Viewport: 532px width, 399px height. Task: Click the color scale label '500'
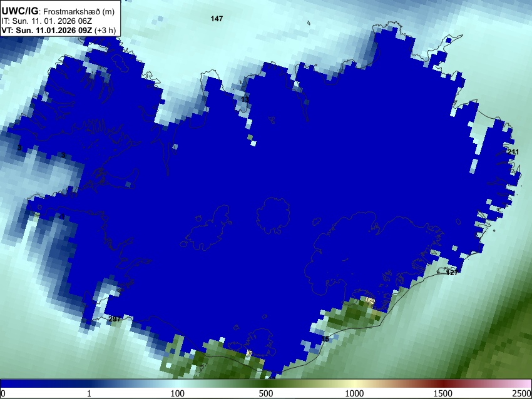pos(266,393)
